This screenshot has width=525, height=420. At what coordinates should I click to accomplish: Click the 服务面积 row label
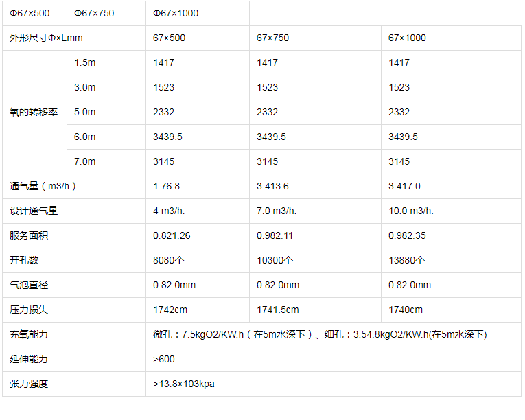74,236
